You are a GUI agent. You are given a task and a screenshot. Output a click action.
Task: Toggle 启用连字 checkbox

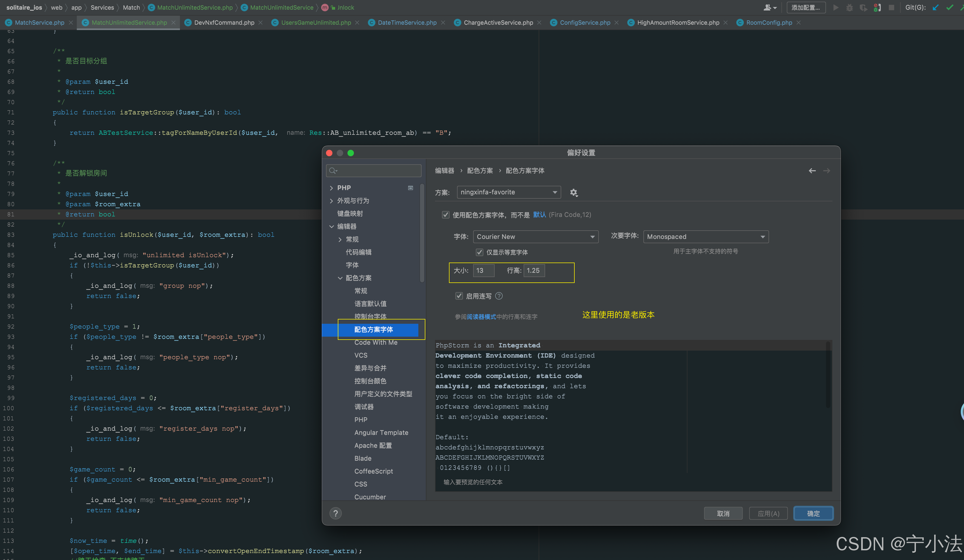point(459,296)
